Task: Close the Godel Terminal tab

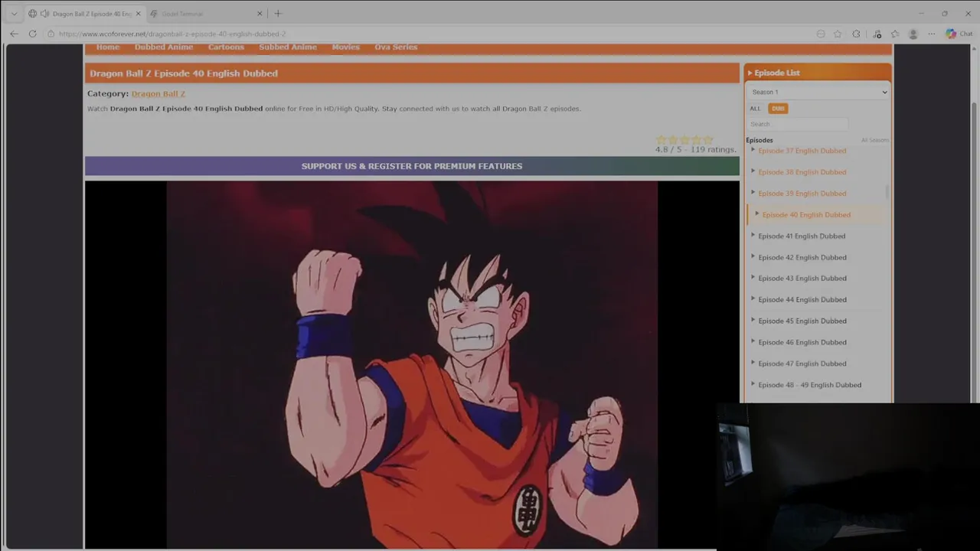Action: [x=260, y=13]
